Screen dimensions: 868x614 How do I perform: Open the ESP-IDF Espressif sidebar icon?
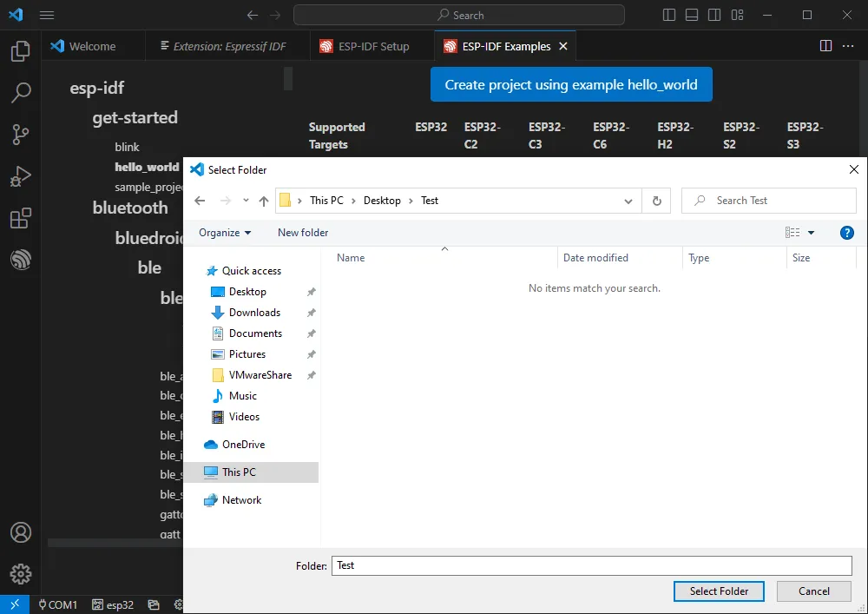pyautogui.click(x=20, y=260)
